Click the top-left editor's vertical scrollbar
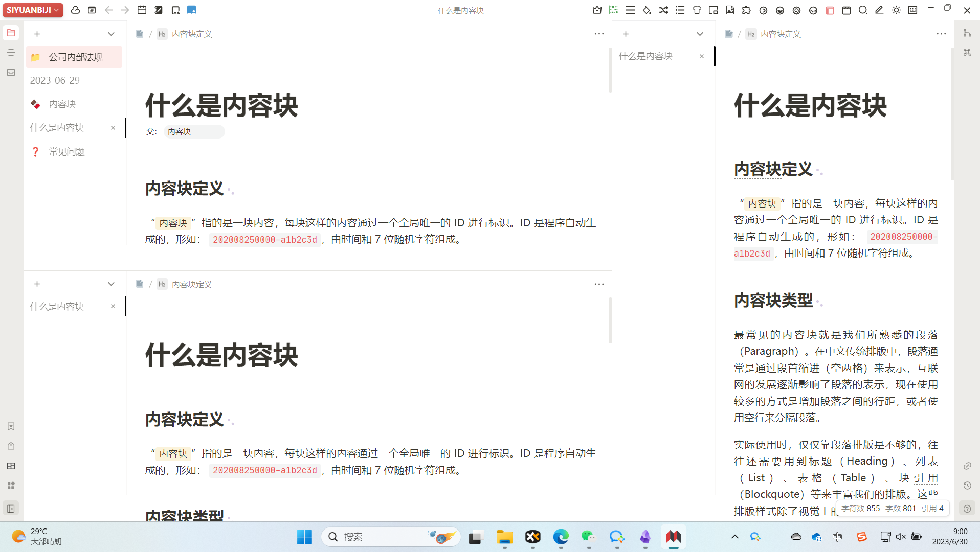 click(x=610, y=70)
